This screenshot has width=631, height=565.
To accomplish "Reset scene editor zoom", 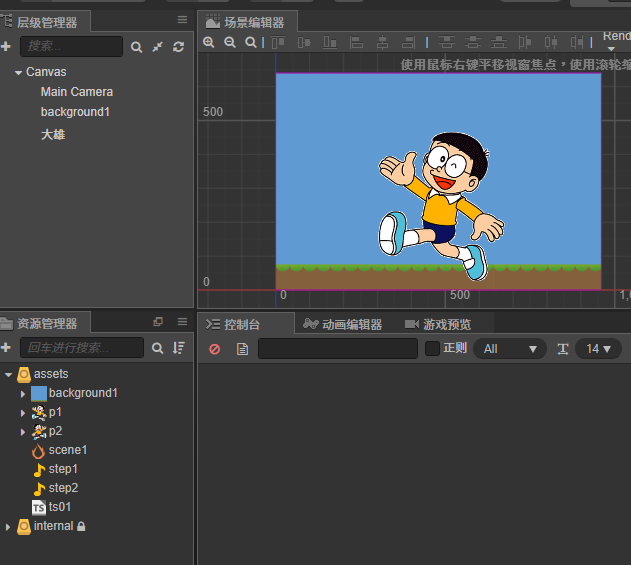I will (x=251, y=42).
